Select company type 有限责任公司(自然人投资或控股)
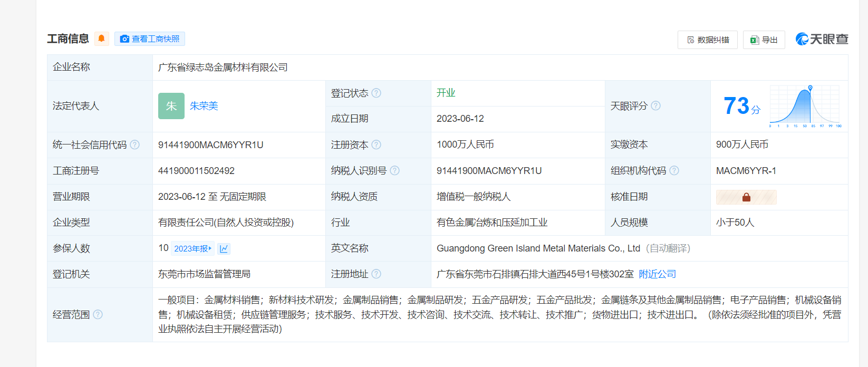The width and height of the screenshot is (868, 367). [226, 223]
